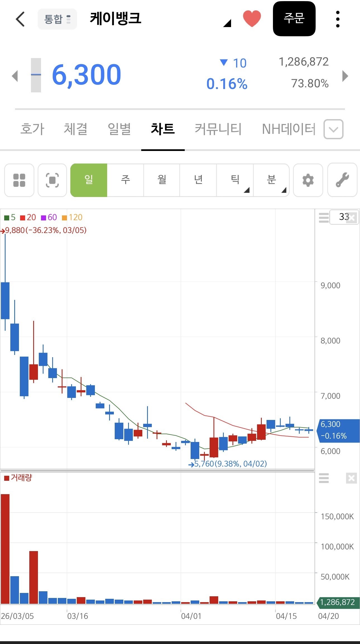Image resolution: width=360 pixels, height=644 pixels.
Task: Open the price chart hamburger menu icon
Action: [324, 218]
